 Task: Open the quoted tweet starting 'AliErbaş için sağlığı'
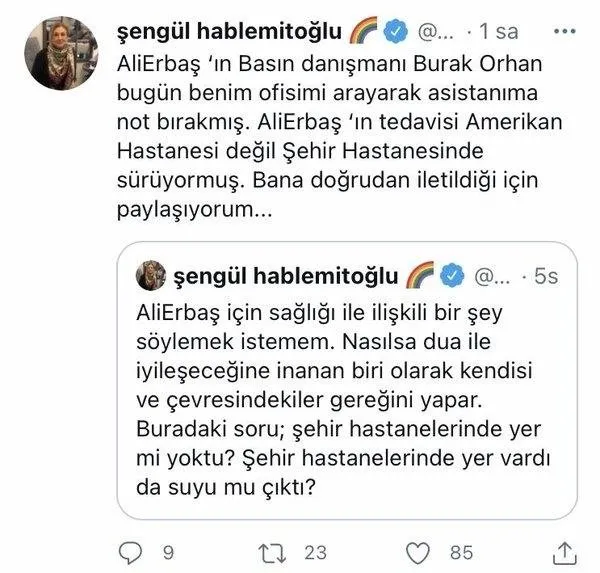click(x=347, y=380)
